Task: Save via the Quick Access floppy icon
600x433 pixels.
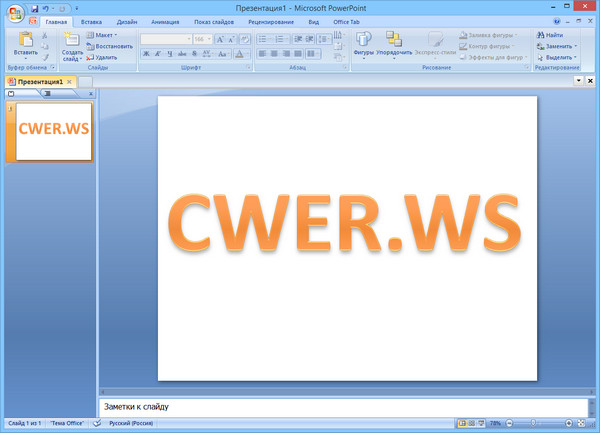Action: (34, 8)
